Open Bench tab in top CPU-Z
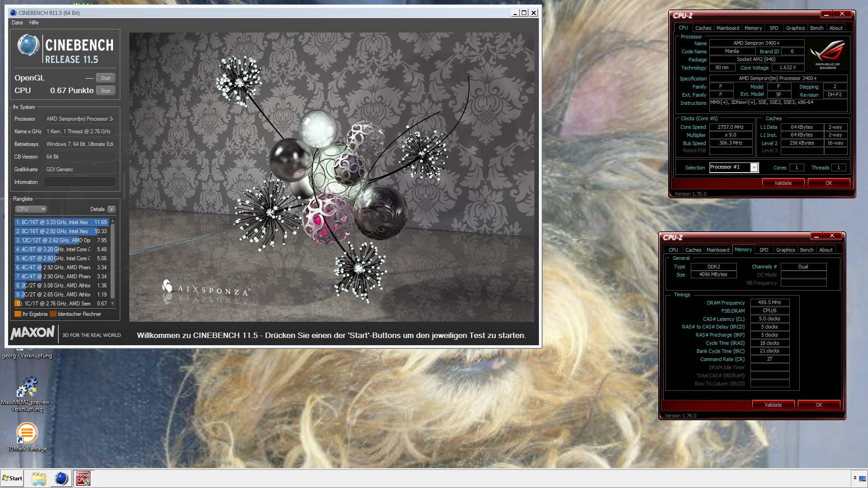This screenshot has height=488, width=868. (816, 28)
